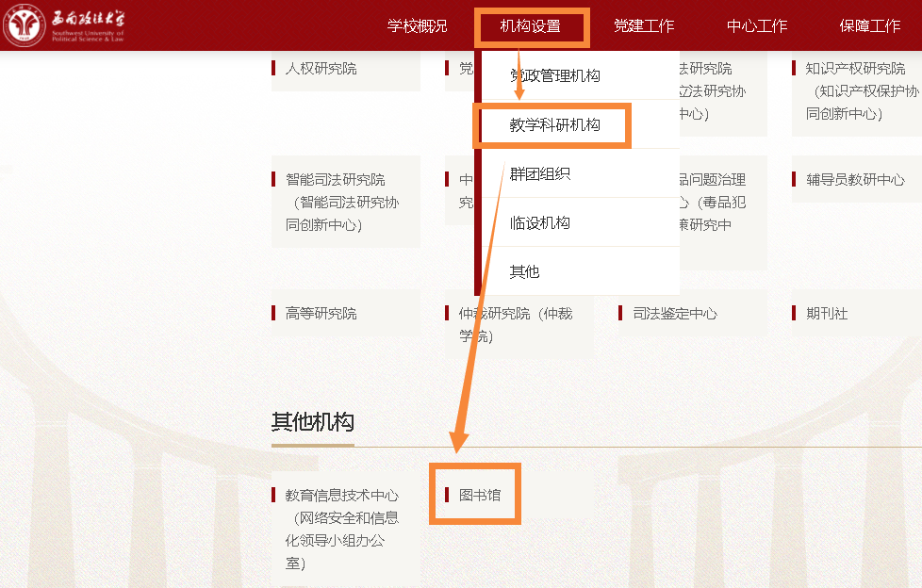Open 教育信息技术中心 link
This screenshot has width=922, height=588.
pyautogui.click(x=341, y=529)
